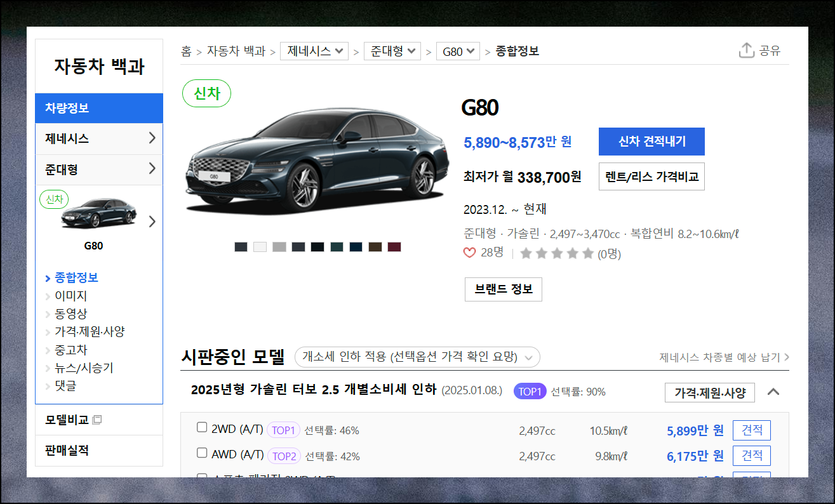Screen dimensions: 835x504
Task: Click the heart like icon
Action: point(469,253)
